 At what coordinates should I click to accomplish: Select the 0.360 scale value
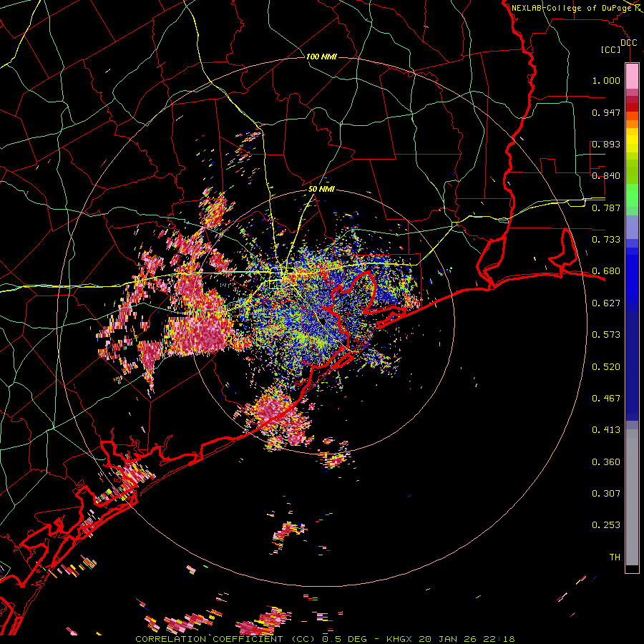606,462
